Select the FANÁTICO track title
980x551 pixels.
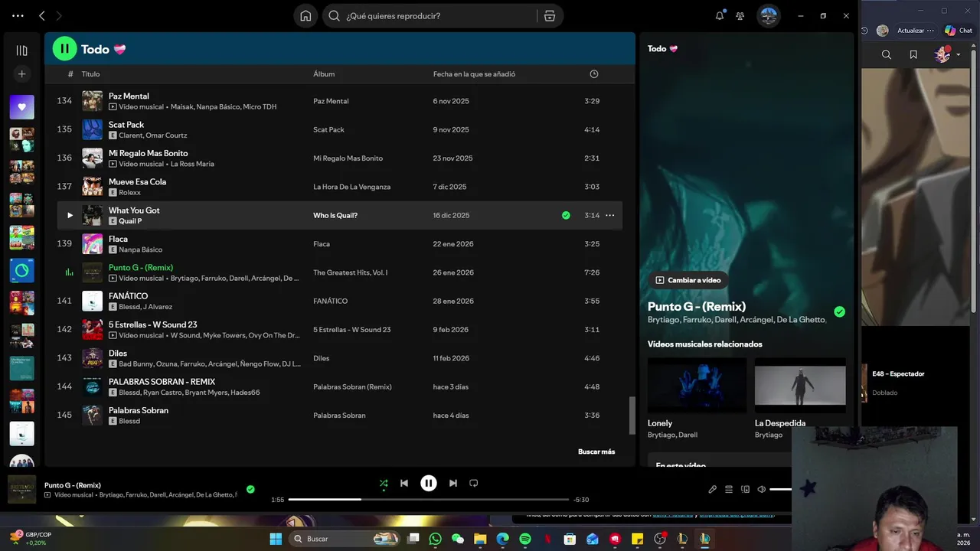pyautogui.click(x=128, y=296)
